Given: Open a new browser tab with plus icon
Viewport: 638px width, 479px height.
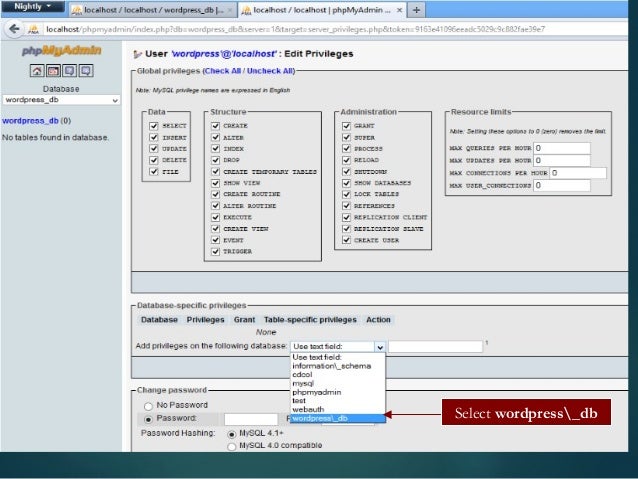Looking at the screenshot, I should coord(416,9).
